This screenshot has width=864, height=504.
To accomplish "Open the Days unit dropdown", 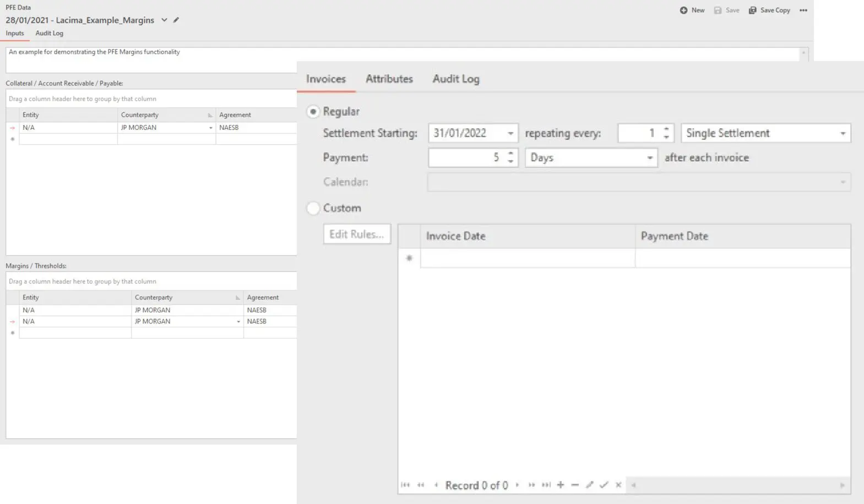I will (650, 158).
